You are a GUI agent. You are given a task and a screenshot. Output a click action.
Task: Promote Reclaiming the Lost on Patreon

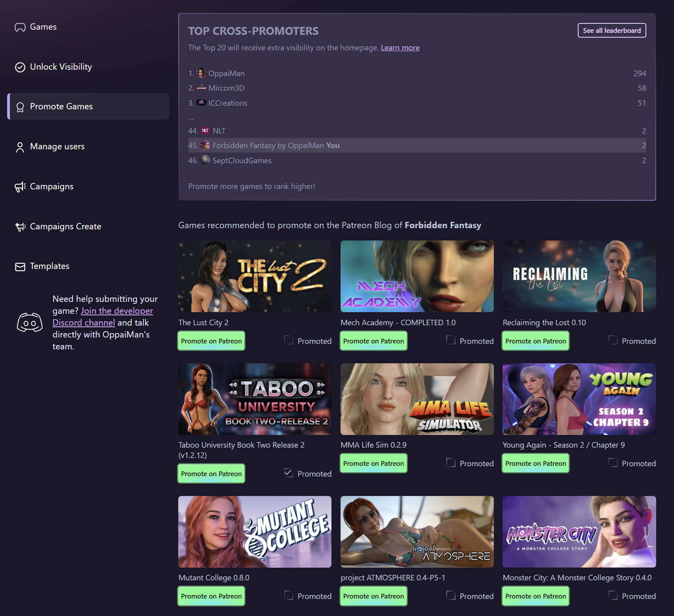click(536, 341)
